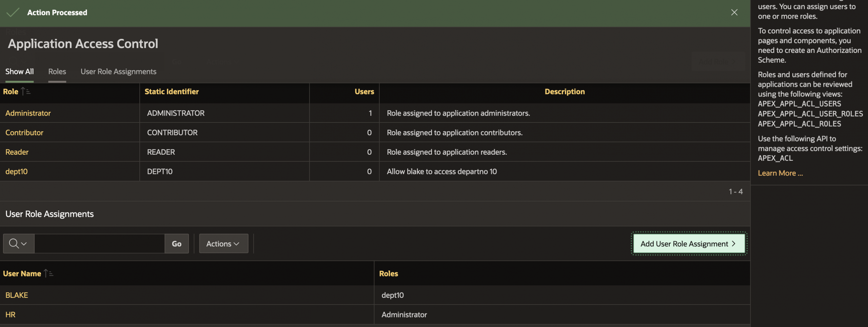Click the checkmark icon in the success banner

tap(12, 13)
